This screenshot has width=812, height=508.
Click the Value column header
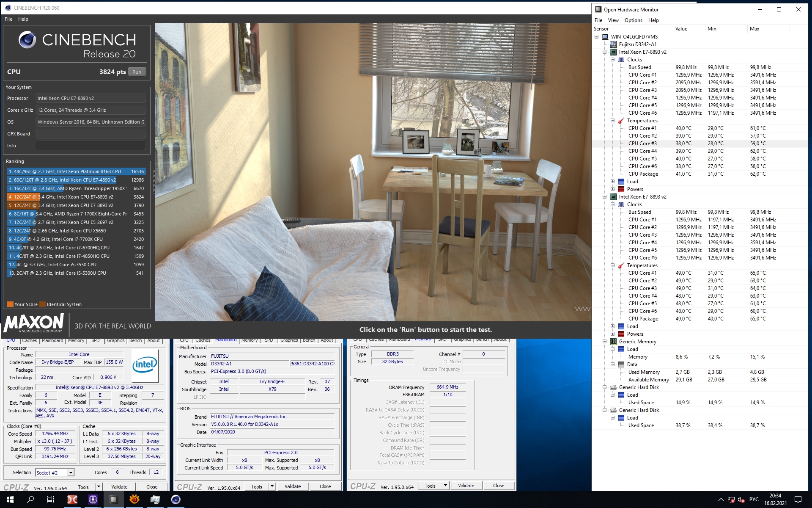pyautogui.click(x=689, y=29)
